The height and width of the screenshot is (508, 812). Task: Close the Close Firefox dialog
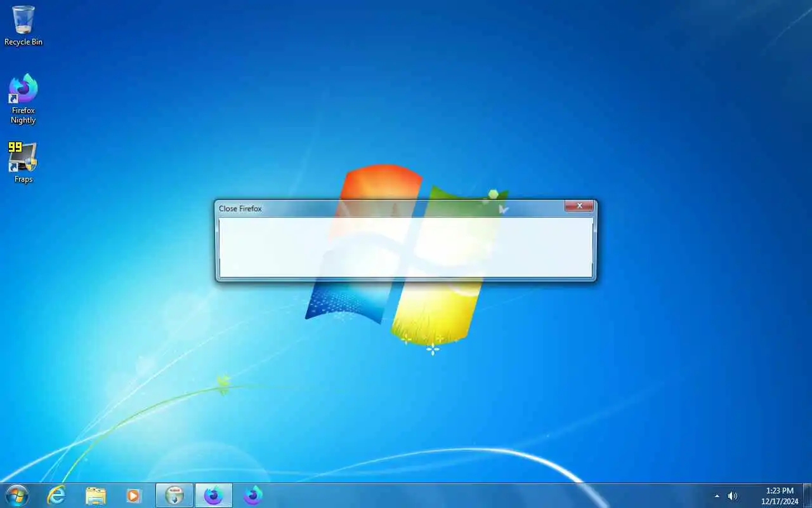[x=579, y=206]
